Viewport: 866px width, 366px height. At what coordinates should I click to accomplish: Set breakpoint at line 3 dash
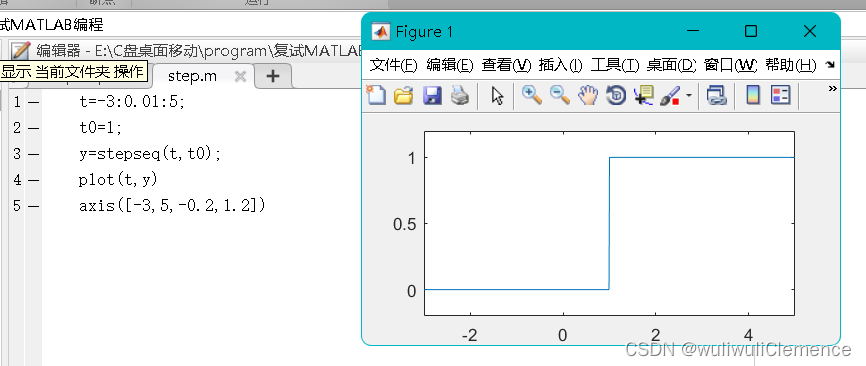(33, 154)
